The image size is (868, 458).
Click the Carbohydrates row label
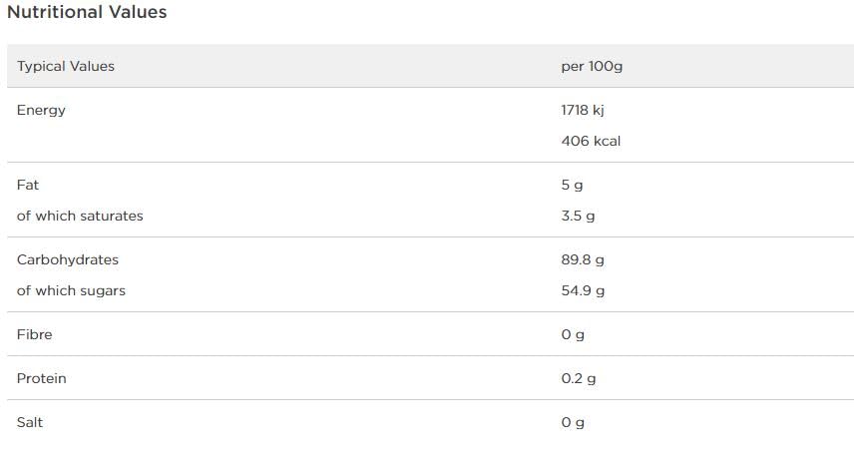coord(68,259)
